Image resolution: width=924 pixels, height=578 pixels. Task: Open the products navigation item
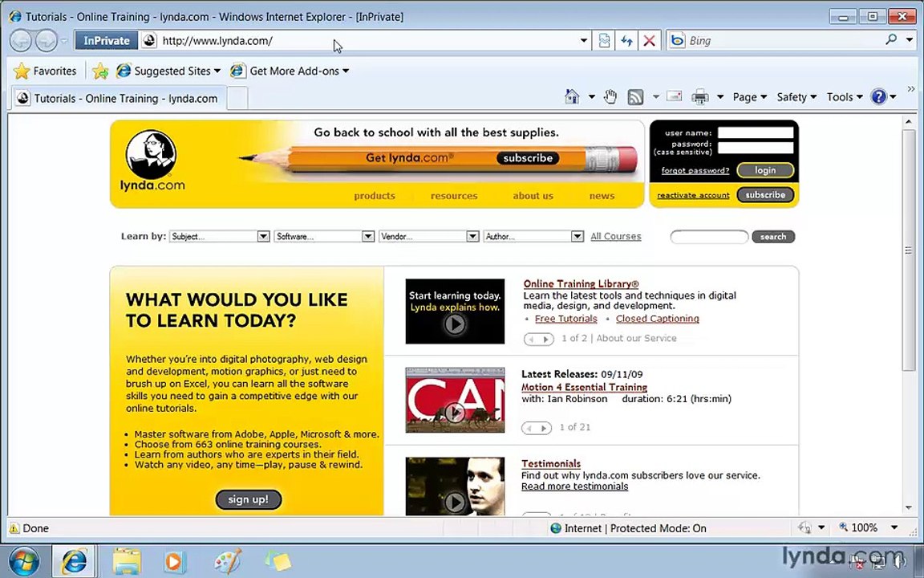coord(375,196)
